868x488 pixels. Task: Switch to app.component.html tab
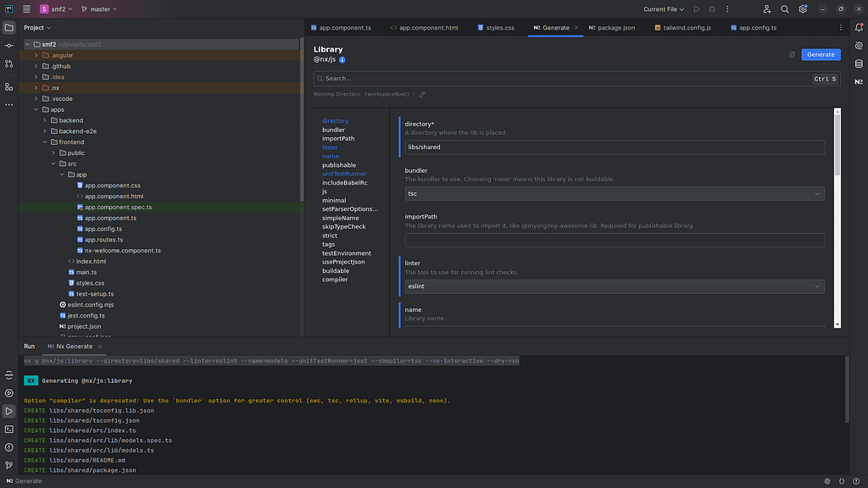[x=424, y=28]
